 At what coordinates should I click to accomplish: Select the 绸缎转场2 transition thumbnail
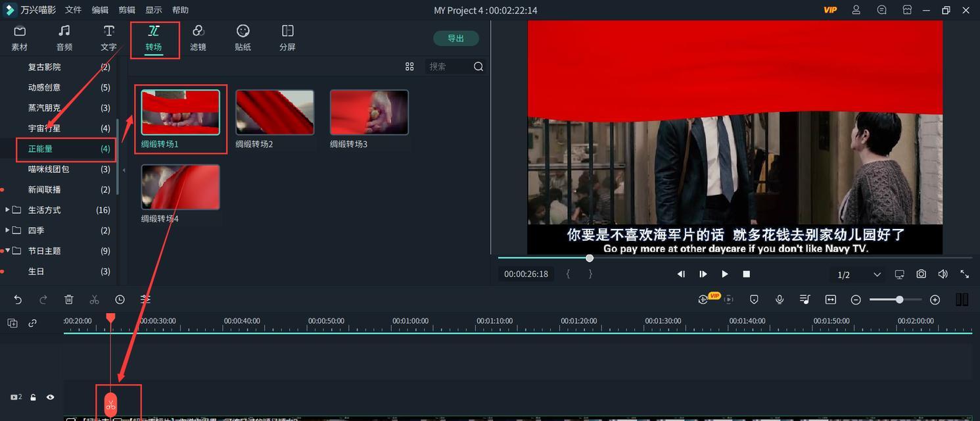pos(275,112)
